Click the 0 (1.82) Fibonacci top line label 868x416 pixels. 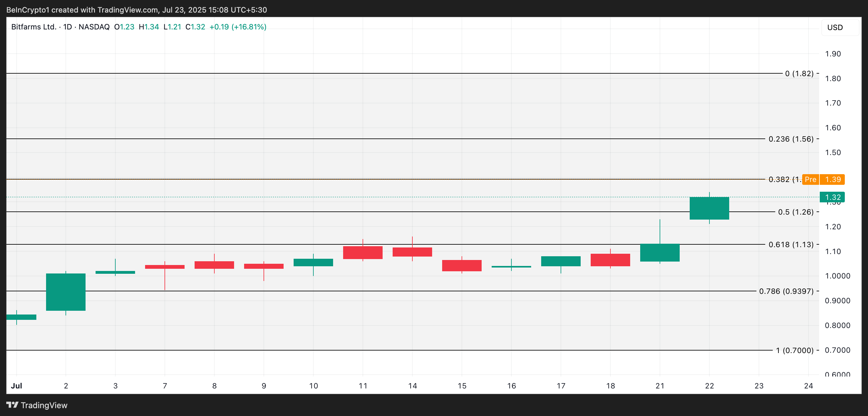(x=799, y=73)
